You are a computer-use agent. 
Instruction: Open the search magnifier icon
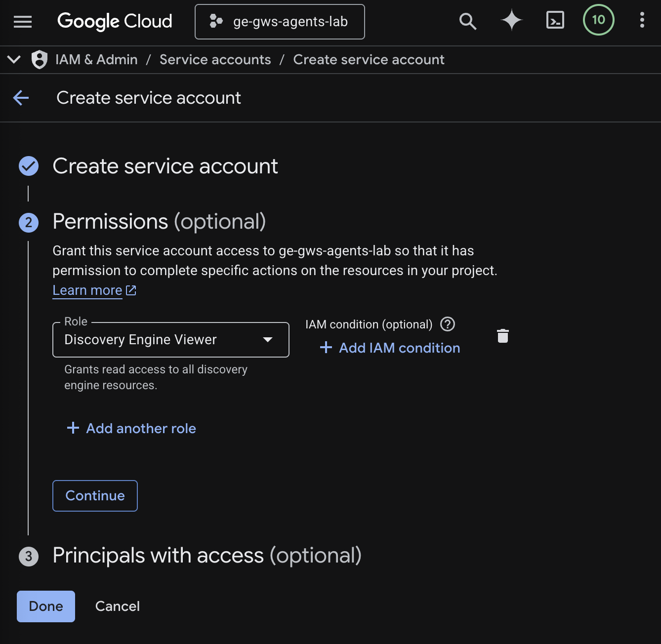tap(467, 21)
